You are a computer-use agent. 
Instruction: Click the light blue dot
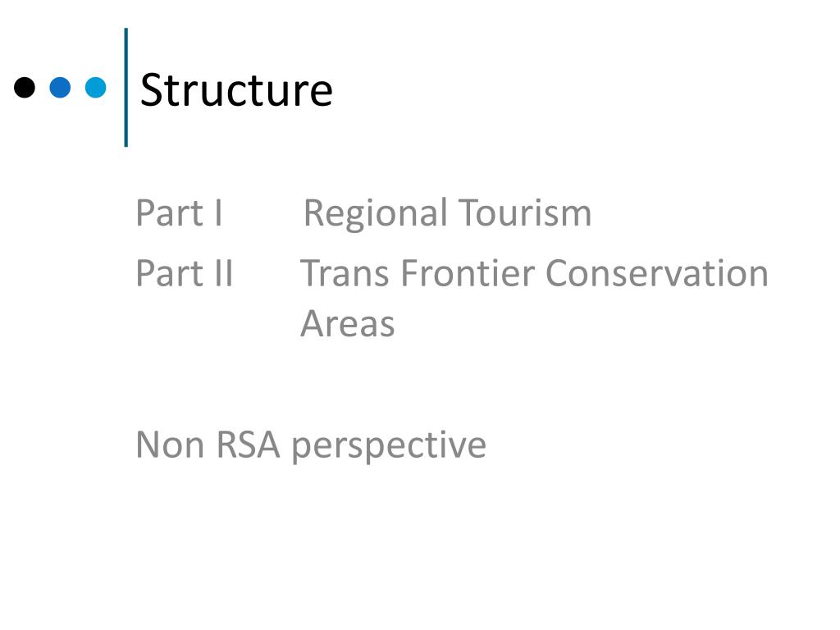click(96, 87)
